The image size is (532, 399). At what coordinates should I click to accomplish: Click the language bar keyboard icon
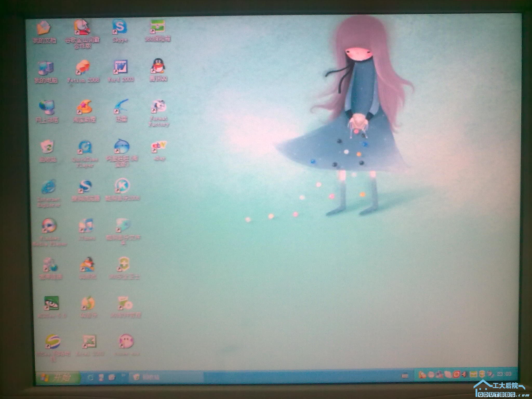click(405, 375)
